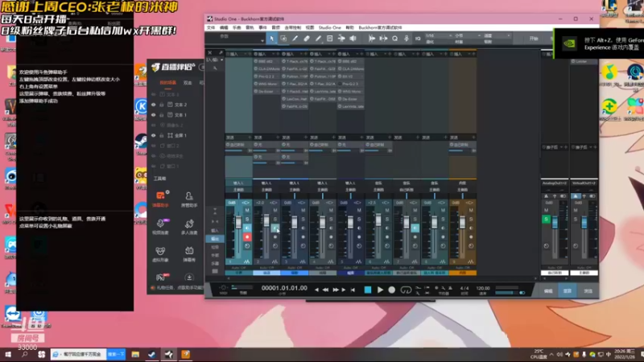644x362 pixels.
Task: Click the Record transport button
Action: (x=392, y=290)
